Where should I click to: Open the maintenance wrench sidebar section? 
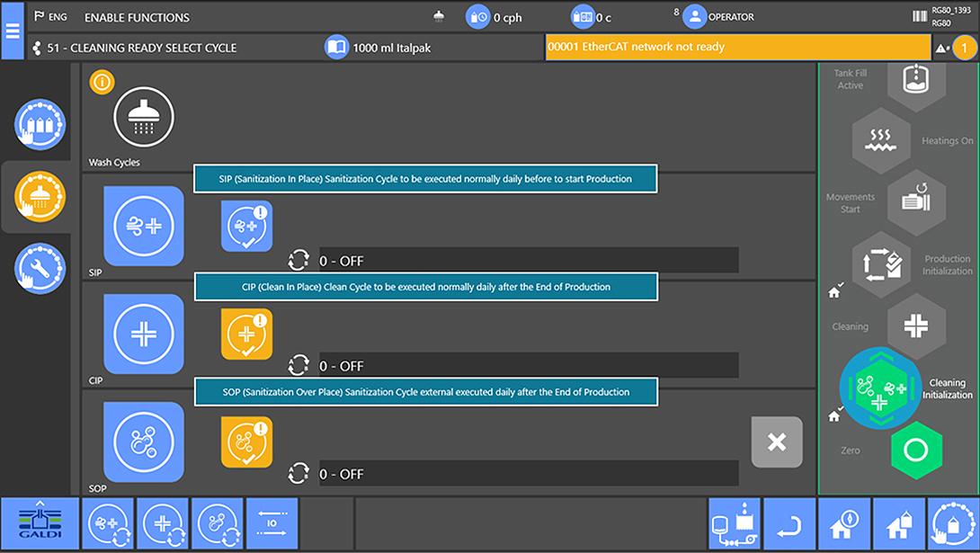point(40,269)
